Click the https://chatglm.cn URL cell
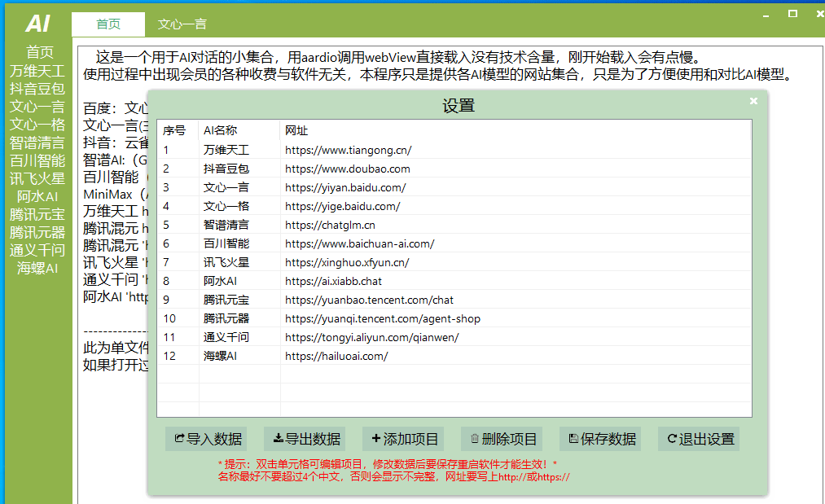Screen dimensions: 825x504 click(516, 225)
